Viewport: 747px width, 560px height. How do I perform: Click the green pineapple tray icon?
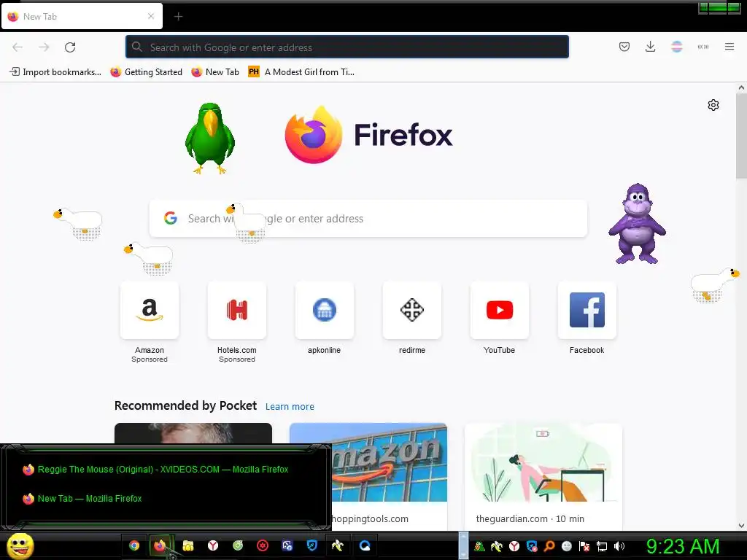479,547
